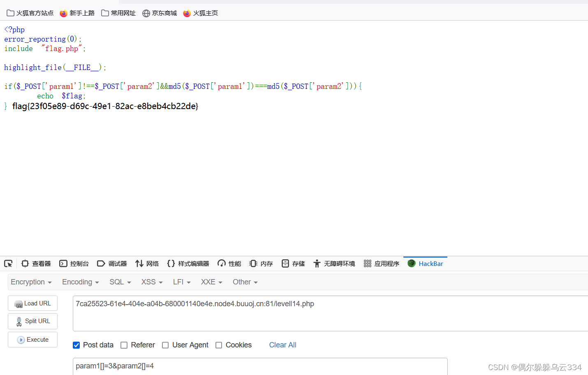Enable the Referer checkbox
588x375 pixels.
tap(124, 345)
